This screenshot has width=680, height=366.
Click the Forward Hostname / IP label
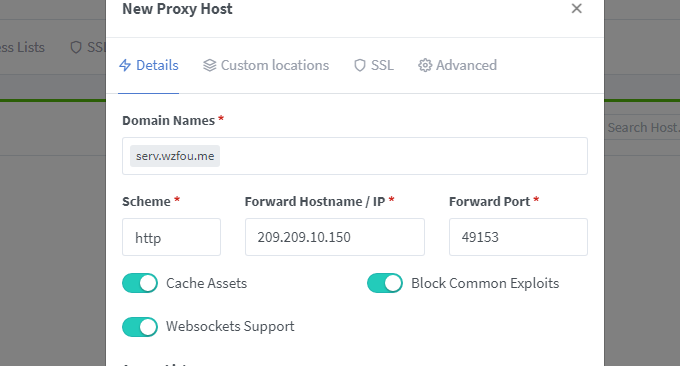click(314, 202)
